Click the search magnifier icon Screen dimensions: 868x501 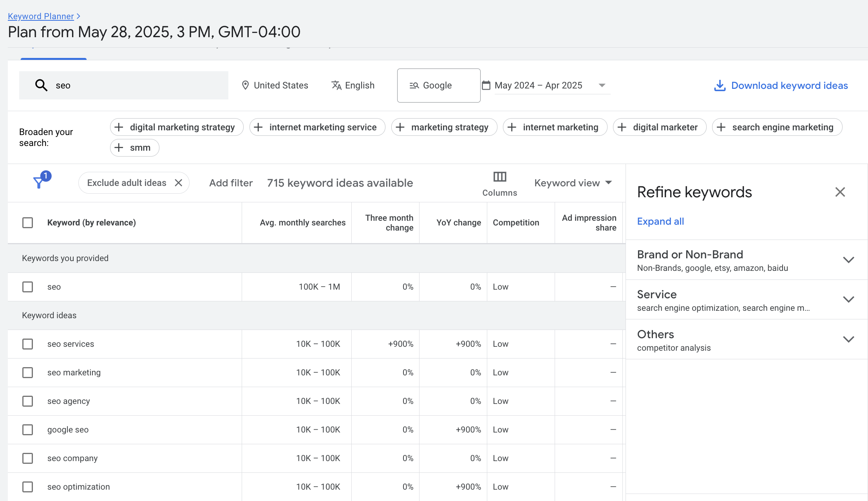click(x=41, y=85)
